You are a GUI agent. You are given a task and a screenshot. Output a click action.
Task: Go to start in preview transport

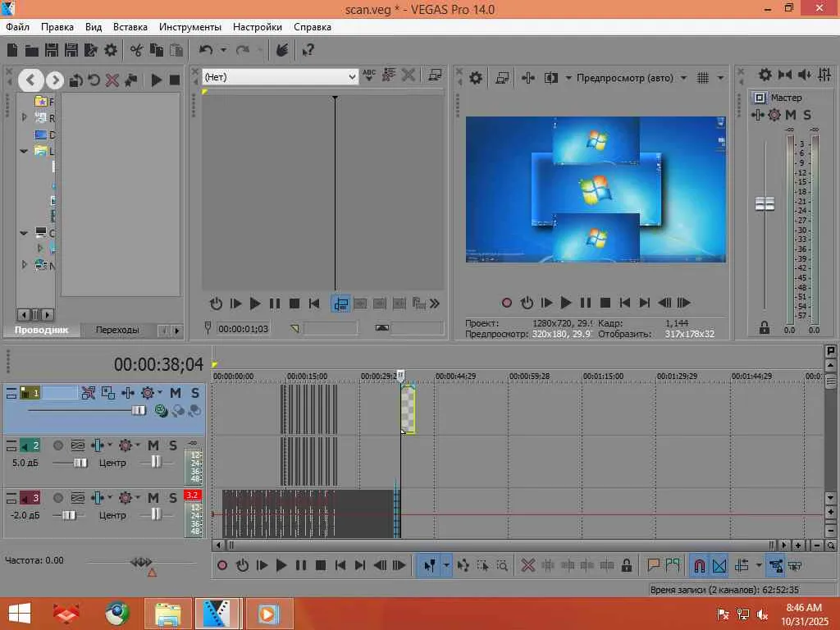[x=624, y=303]
